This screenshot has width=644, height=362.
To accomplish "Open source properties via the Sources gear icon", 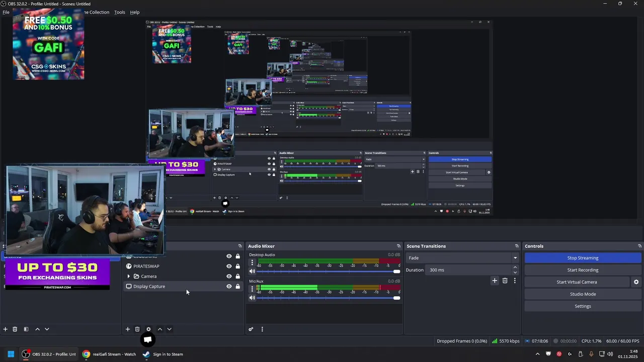I will [148, 329].
